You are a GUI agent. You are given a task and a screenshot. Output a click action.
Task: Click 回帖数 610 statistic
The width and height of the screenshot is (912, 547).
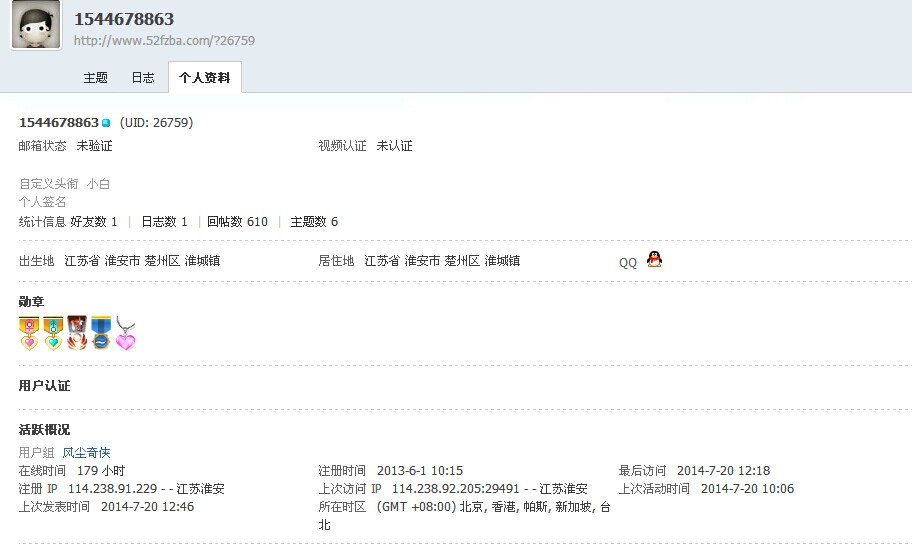click(237, 222)
